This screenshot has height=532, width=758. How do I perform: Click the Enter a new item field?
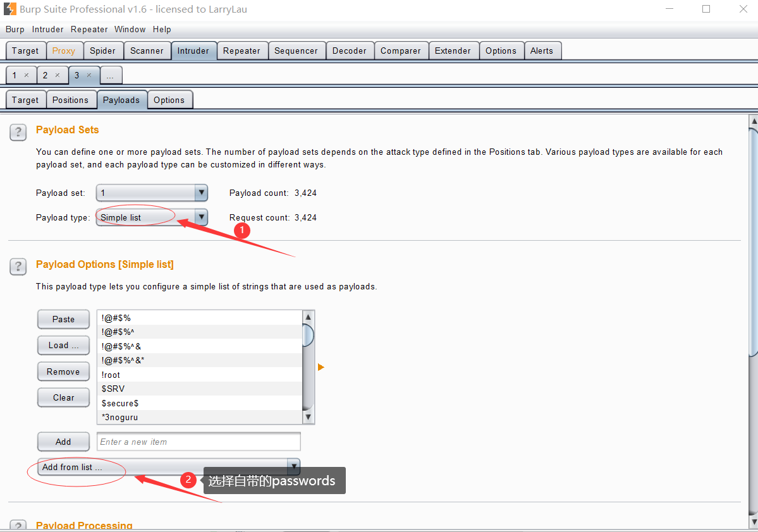point(199,442)
